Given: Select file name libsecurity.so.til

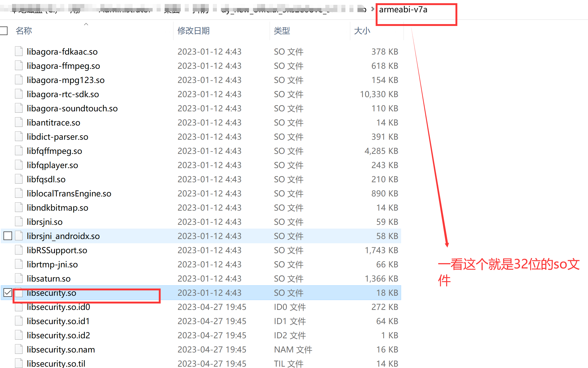Looking at the screenshot, I should coord(56,363).
